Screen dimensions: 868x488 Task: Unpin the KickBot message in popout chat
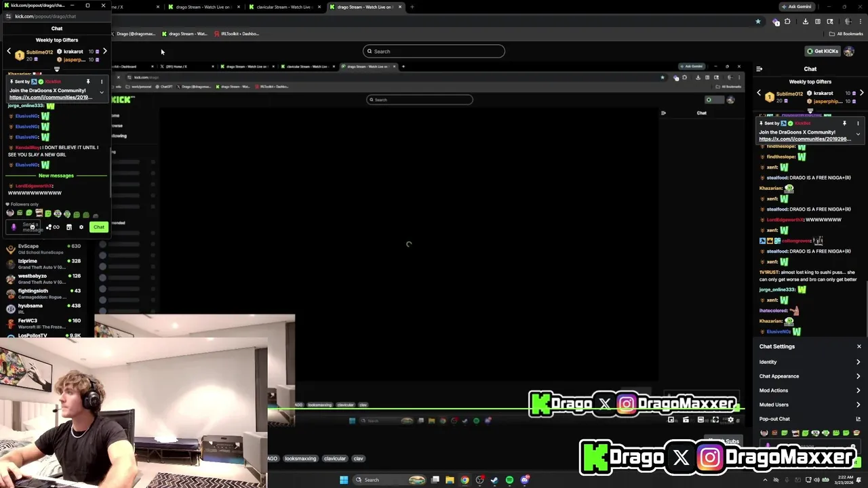pyautogui.click(x=87, y=81)
